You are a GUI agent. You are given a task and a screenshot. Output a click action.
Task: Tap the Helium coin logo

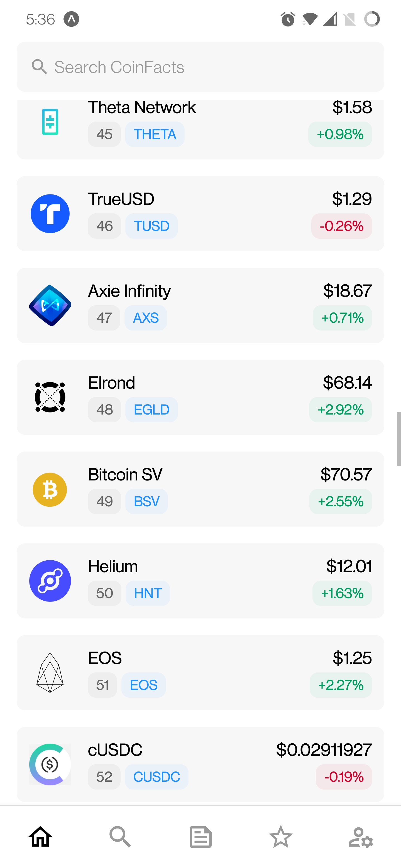[x=50, y=581]
